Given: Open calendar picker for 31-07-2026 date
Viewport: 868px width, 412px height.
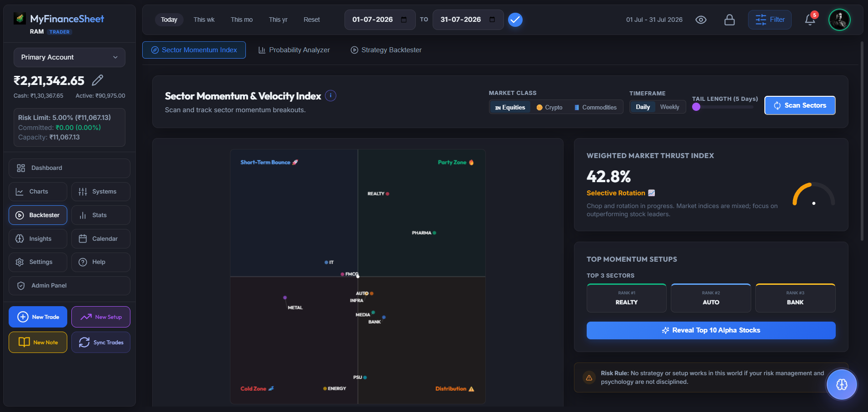Looking at the screenshot, I should pyautogui.click(x=492, y=20).
